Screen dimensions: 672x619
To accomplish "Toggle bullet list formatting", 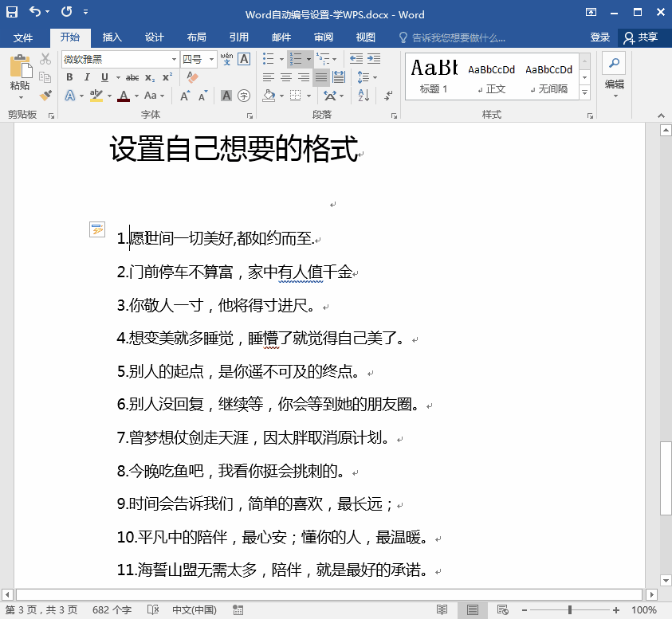I will [x=268, y=58].
